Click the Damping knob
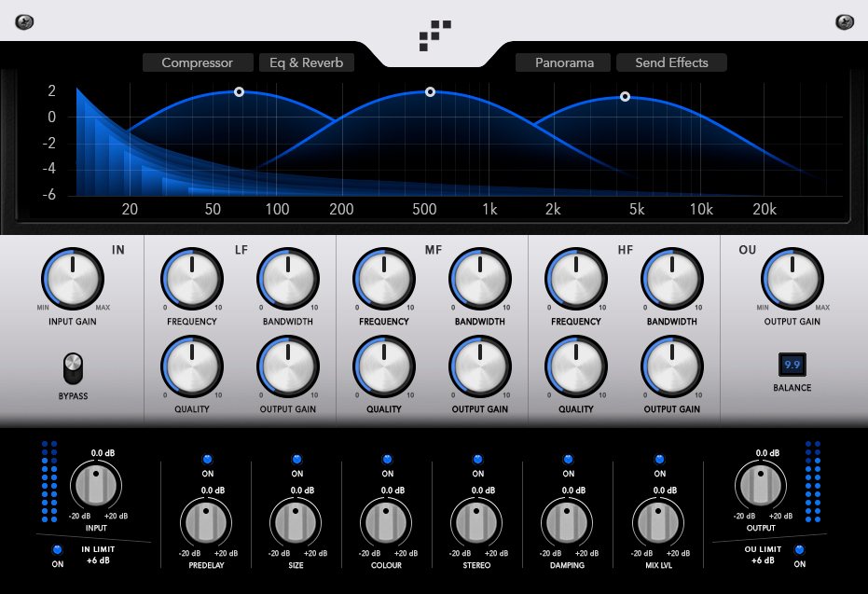Viewport: 868px width, 594px height. (568, 522)
